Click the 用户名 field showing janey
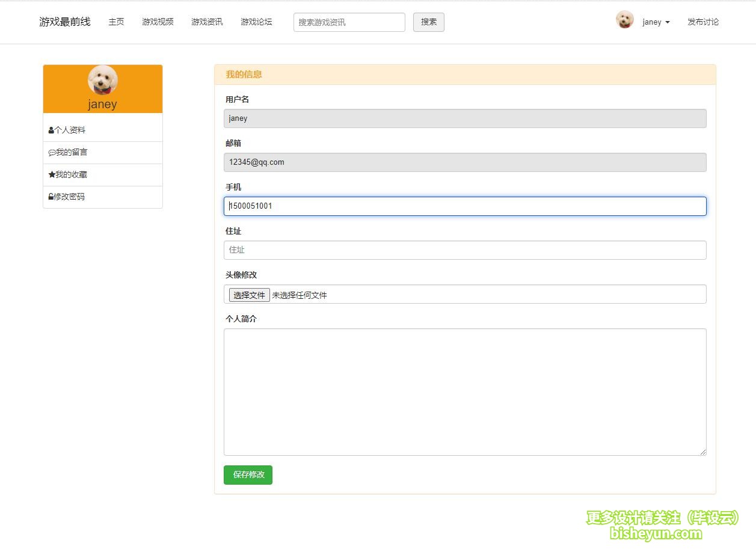This screenshot has height=555, width=756. pyautogui.click(x=465, y=118)
